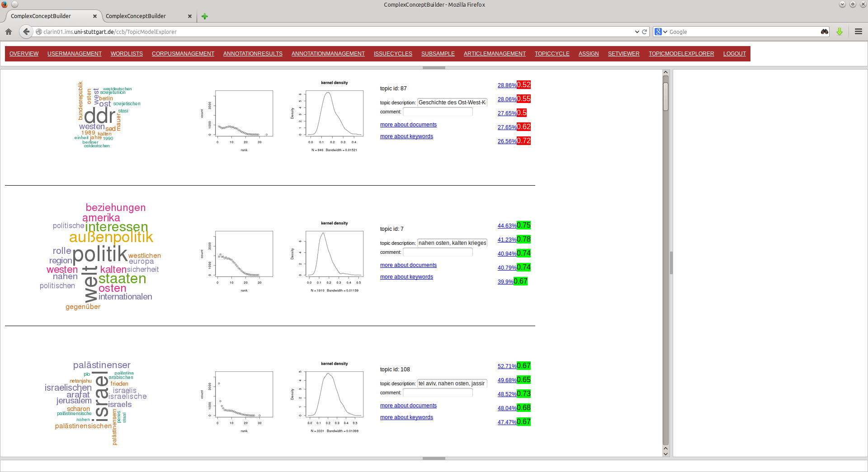Open CORPUSMANAGEMENT page
Screen dimensions: 868x472
click(183, 54)
